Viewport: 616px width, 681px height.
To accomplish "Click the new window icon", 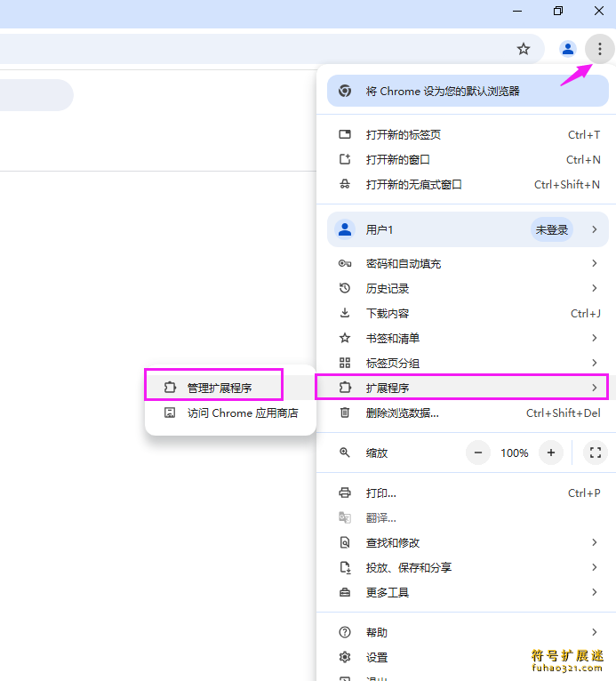I will pos(345,159).
